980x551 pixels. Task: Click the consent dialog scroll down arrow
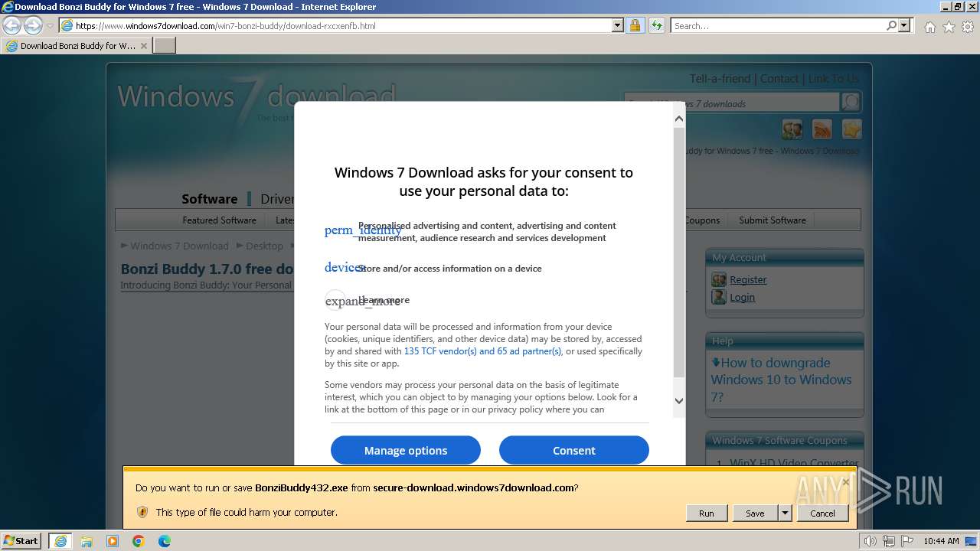point(679,400)
